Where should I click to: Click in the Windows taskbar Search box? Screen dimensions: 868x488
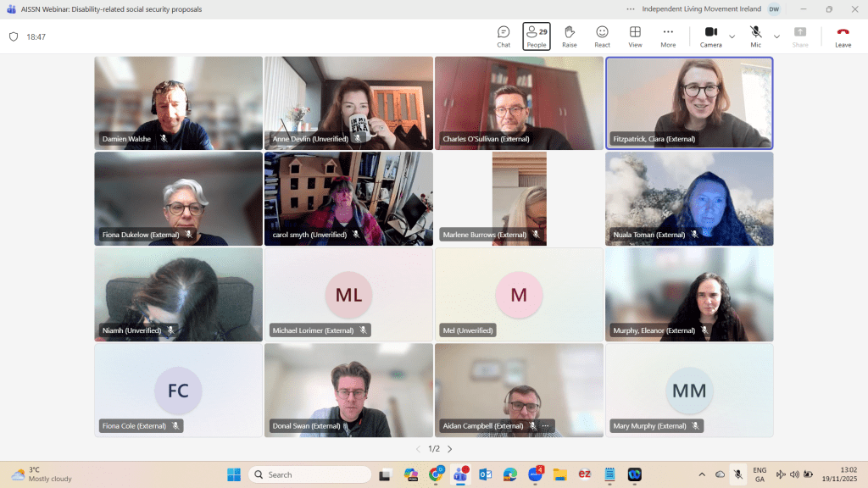point(310,474)
